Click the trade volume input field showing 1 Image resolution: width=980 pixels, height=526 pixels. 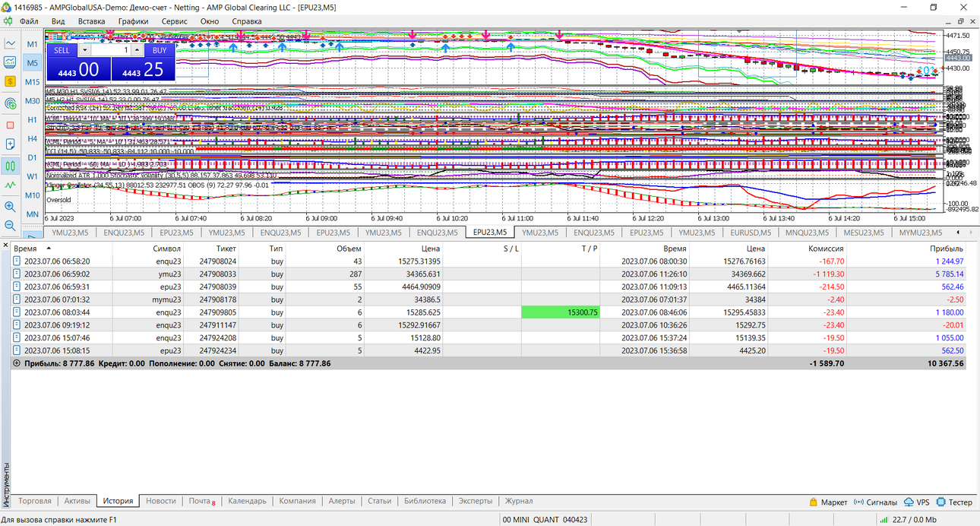(x=111, y=50)
